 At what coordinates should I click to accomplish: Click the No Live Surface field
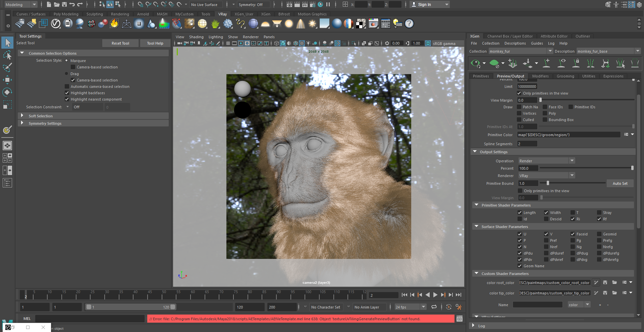(x=206, y=4)
